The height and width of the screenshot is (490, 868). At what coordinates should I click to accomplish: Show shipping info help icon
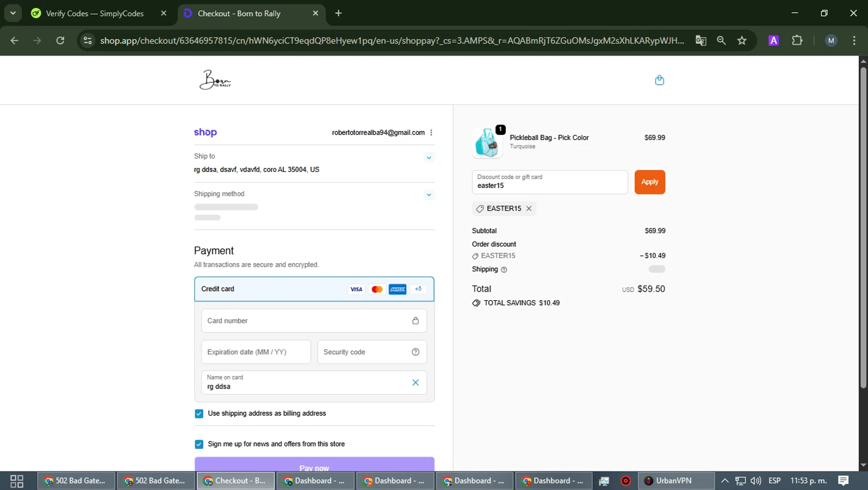coord(504,270)
